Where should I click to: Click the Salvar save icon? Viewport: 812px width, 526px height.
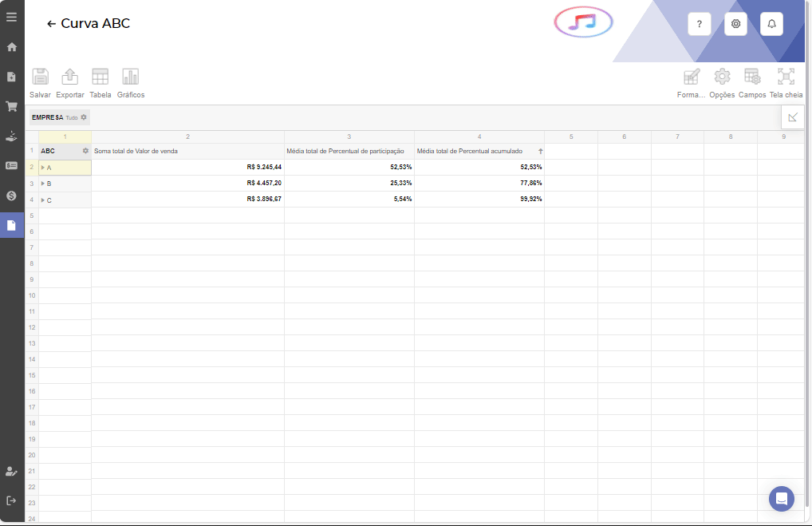40,77
